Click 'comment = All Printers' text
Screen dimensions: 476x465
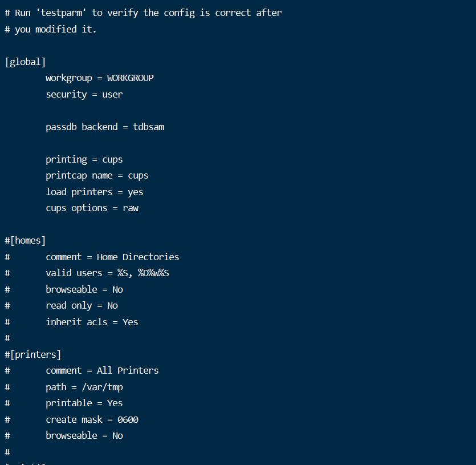point(102,370)
